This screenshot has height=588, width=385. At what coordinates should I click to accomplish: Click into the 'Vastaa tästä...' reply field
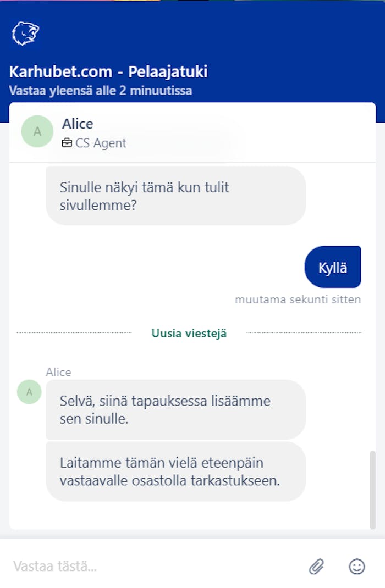tap(154, 566)
